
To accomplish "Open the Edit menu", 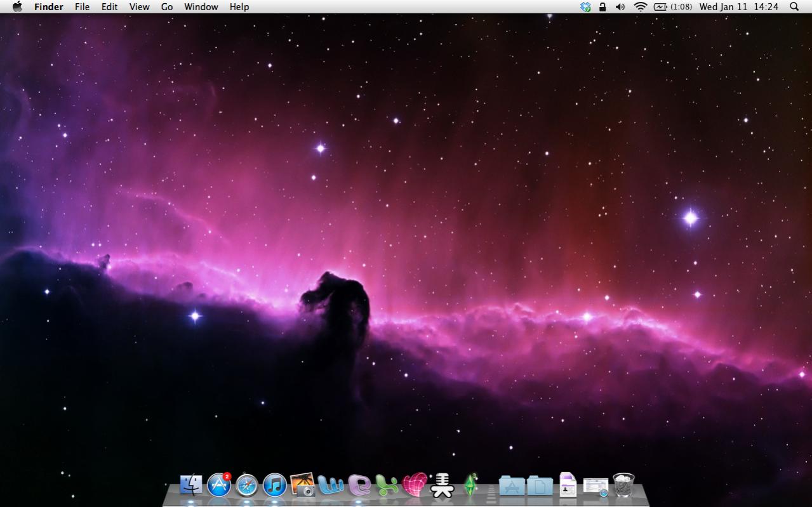I will click(x=110, y=7).
